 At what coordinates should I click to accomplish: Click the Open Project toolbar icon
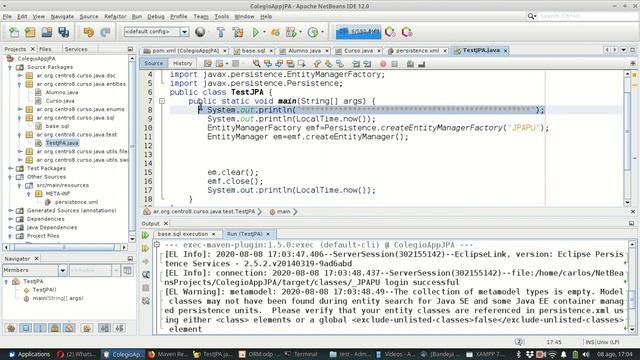[47, 32]
